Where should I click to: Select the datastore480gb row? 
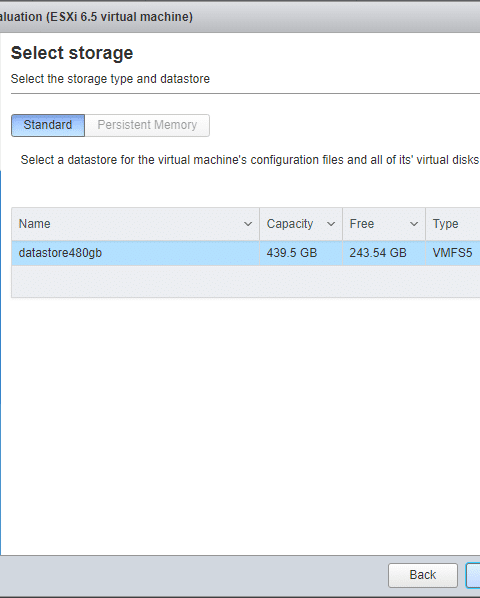pyautogui.click(x=246, y=253)
